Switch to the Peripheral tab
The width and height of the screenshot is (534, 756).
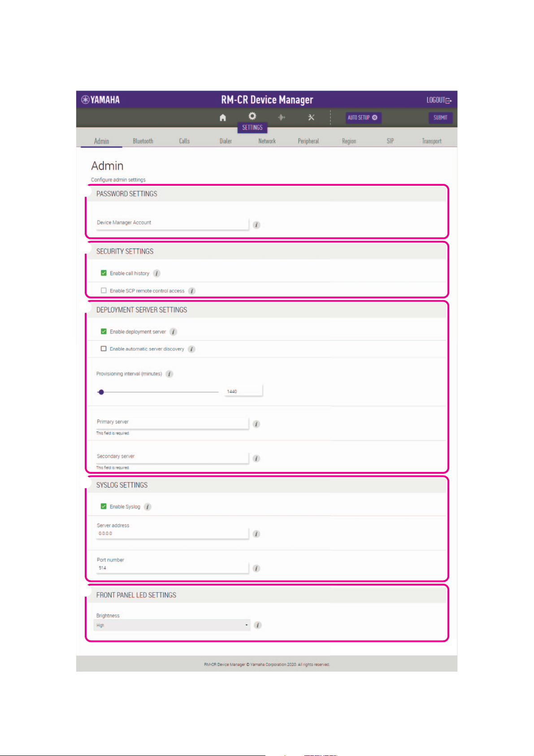coord(308,141)
